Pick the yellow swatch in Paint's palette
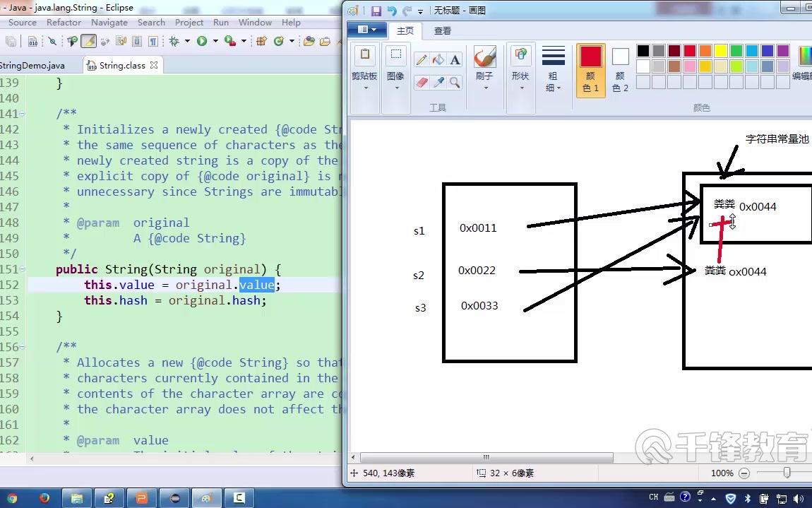Viewport: 812px width, 508px height. (722, 50)
